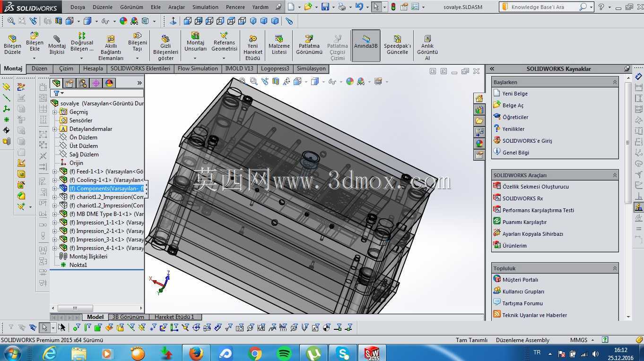Click Gizli Bileşenleri göster tool

pos(165,48)
